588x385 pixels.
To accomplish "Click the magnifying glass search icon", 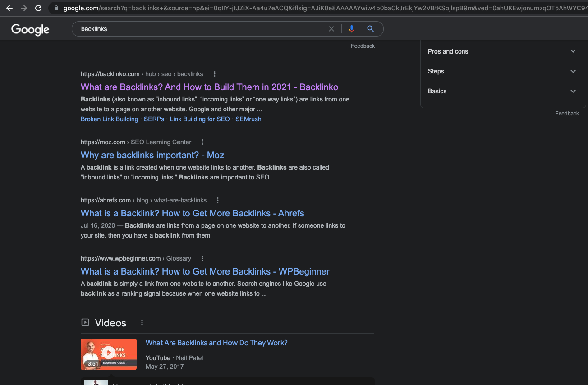I will point(370,29).
